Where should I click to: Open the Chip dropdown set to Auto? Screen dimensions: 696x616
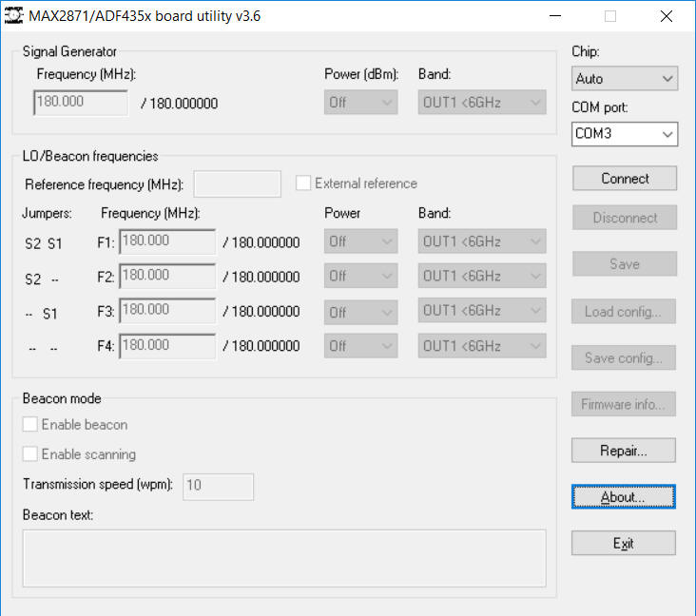[x=625, y=79]
